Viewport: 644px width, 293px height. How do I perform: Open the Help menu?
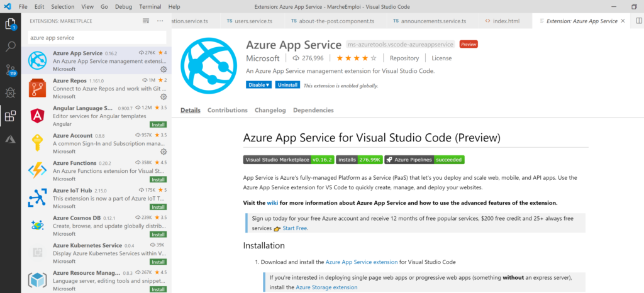(x=174, y=6)
